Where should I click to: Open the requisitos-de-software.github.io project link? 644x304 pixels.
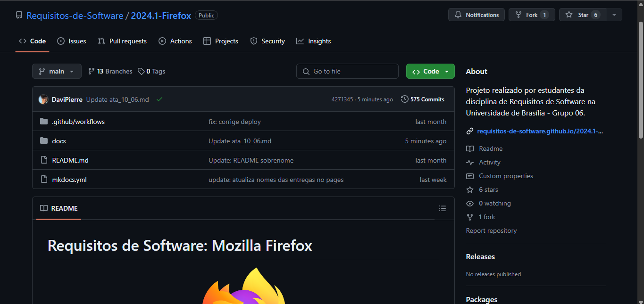(540, 131)
